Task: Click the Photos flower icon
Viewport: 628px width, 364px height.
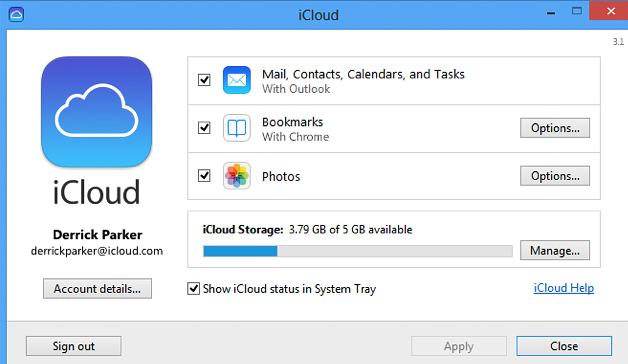Action: (x=237, y=176)
